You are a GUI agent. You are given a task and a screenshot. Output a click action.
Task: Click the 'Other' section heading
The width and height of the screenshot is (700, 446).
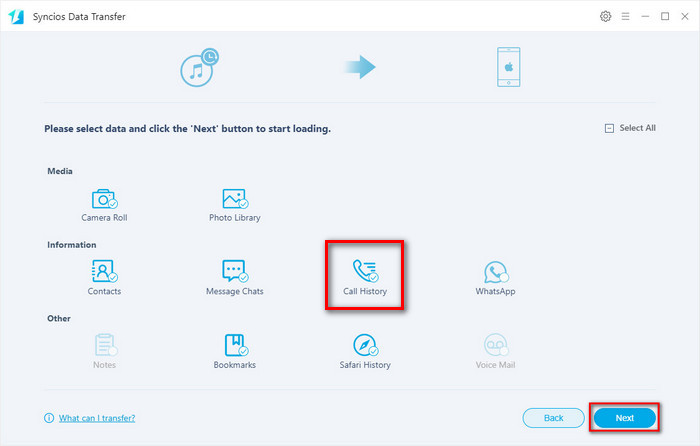click(x=59, y=318)
